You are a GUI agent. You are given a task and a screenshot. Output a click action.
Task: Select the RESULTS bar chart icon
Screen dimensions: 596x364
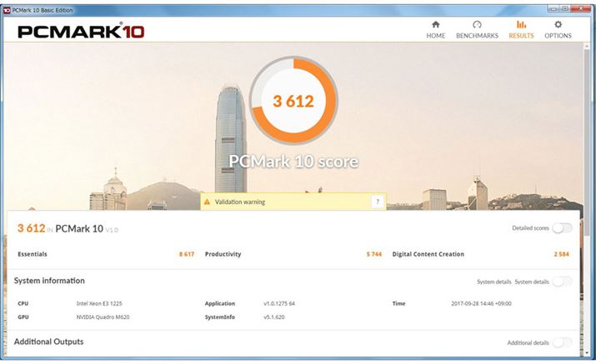(x=521, y=25)
